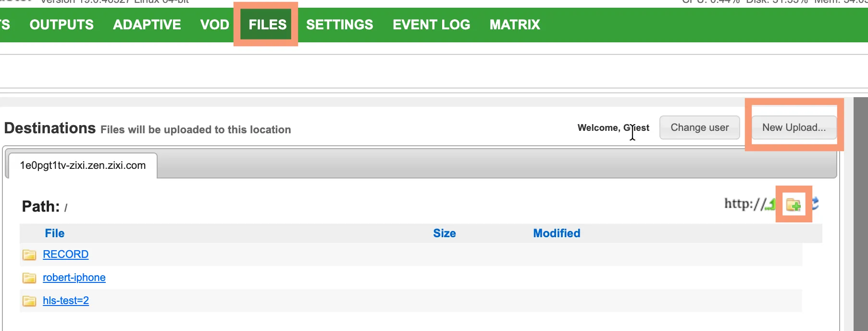This screenshot has width=868, height=331.
Task: Open the RECORD folder link
Action: coord(65,255)
